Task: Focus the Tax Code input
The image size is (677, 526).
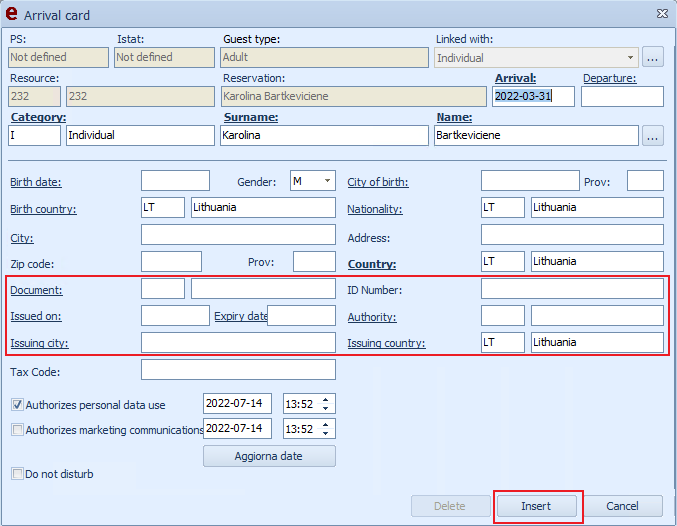Action: pyautogui.click(x=238, y=370)
